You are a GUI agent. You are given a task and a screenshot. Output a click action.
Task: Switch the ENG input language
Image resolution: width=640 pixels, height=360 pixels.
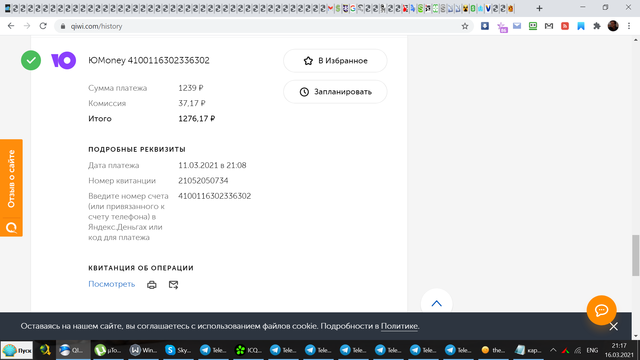click(592, 350)
